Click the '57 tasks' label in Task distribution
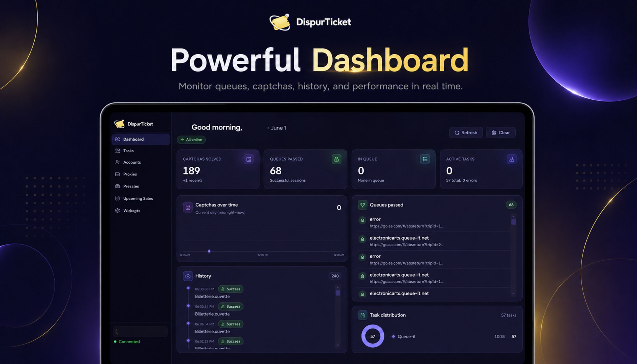The image size is (637, 364). (x=509, y=315)
